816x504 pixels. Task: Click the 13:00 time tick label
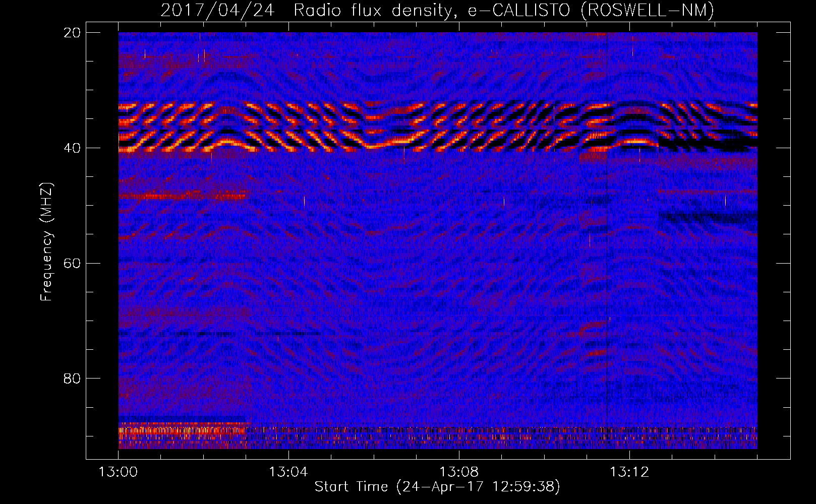[118, 472]
